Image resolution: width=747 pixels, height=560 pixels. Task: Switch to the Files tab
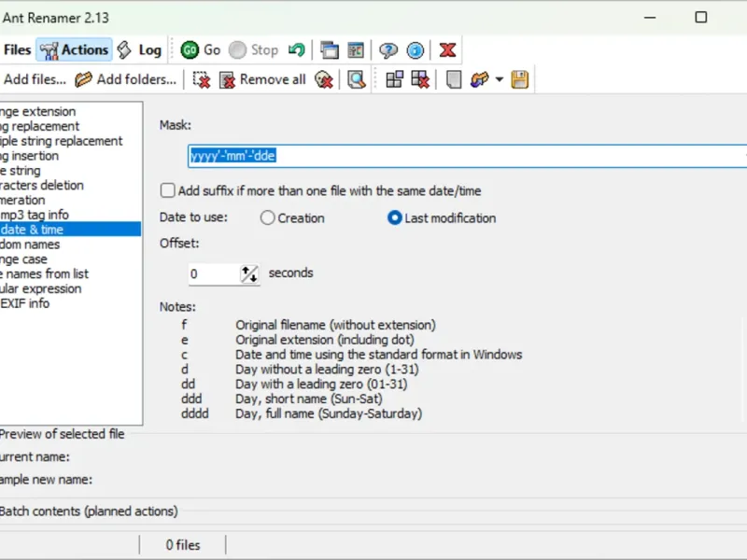(x=17, y=50)
